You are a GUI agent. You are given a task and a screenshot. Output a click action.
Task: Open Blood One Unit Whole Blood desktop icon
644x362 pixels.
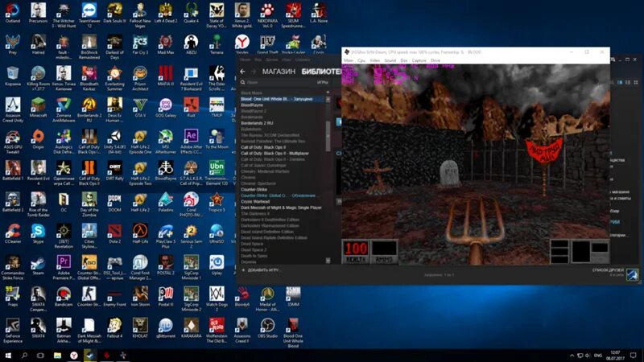[x=293, y=333]
